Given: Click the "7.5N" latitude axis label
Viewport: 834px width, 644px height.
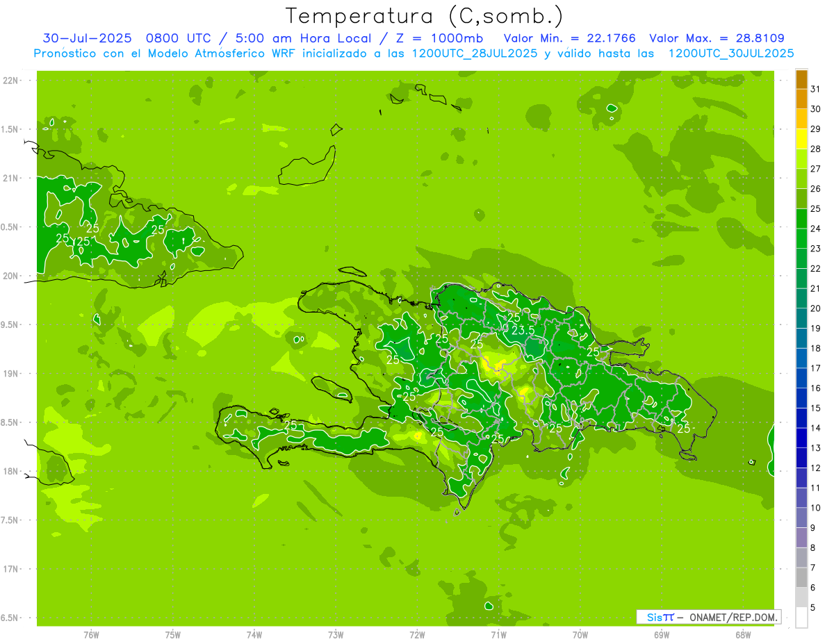Looking at the screenshot, I should pyautogui.click(x=10, y=520).
